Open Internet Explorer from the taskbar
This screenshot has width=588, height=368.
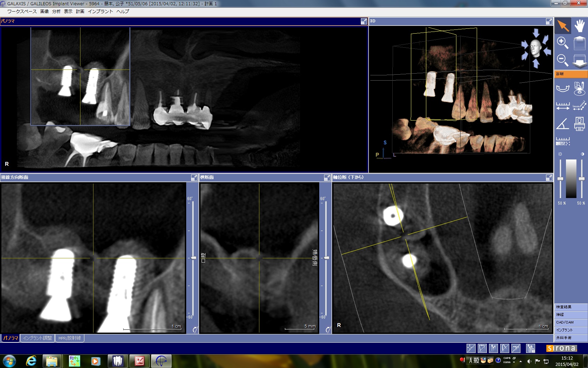point(31,361)
